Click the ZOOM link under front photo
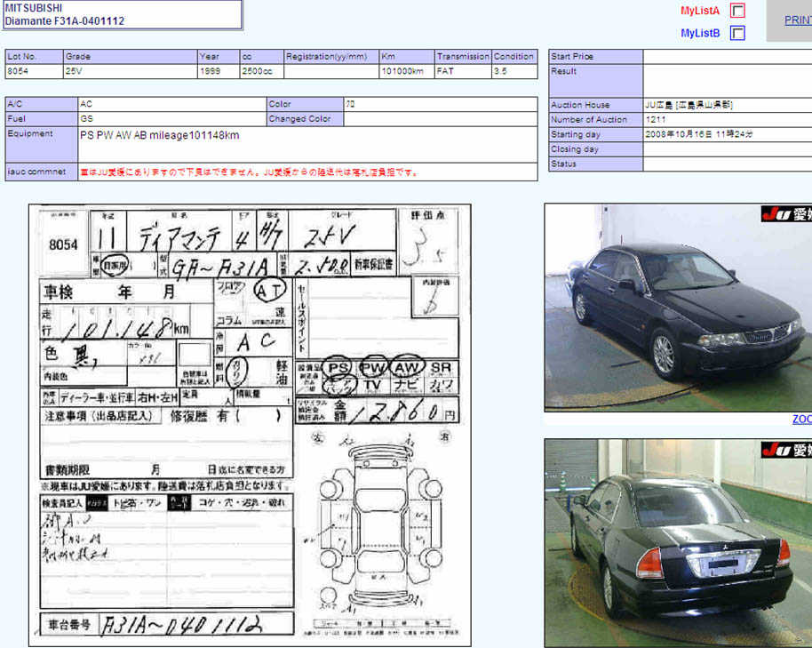Viewport: 812px width, 648px height. (x=802, y=419)
